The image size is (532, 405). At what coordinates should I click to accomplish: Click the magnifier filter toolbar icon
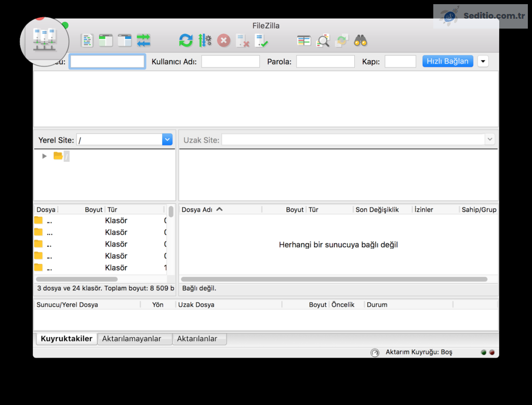point(323,41)
